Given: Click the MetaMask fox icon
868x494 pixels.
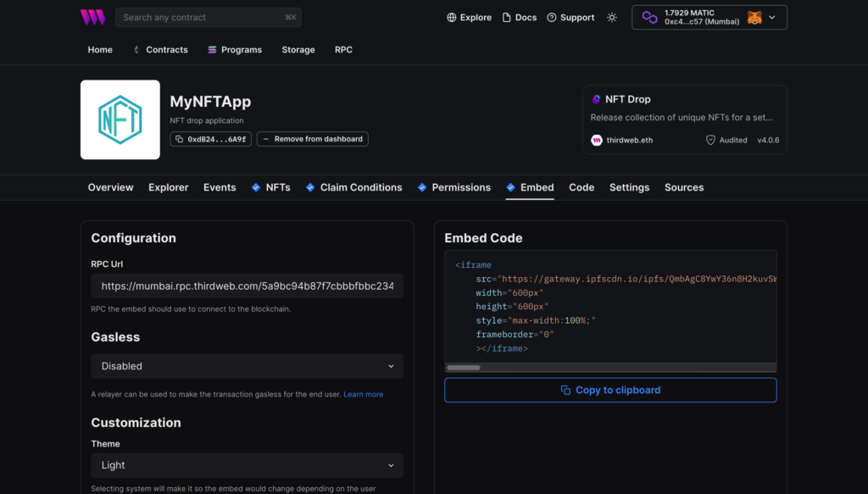Looking at the screenshot, I should (x=754, y=18).
